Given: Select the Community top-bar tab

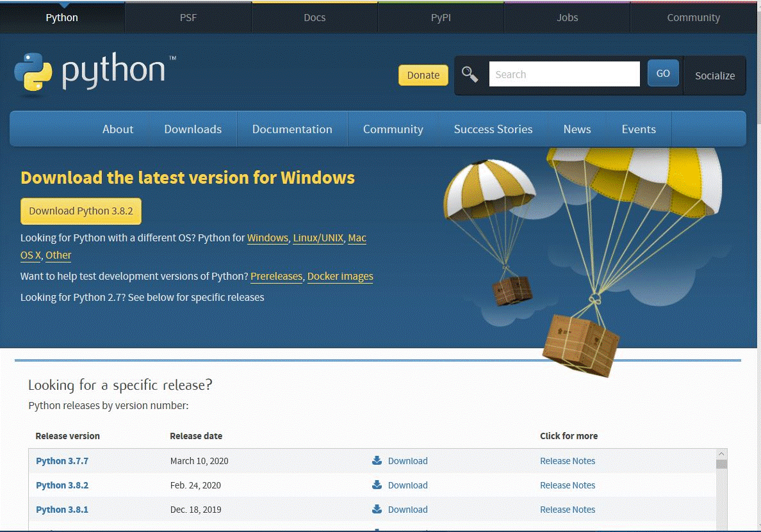Looking at the screenshot, I should click(693, 17).
